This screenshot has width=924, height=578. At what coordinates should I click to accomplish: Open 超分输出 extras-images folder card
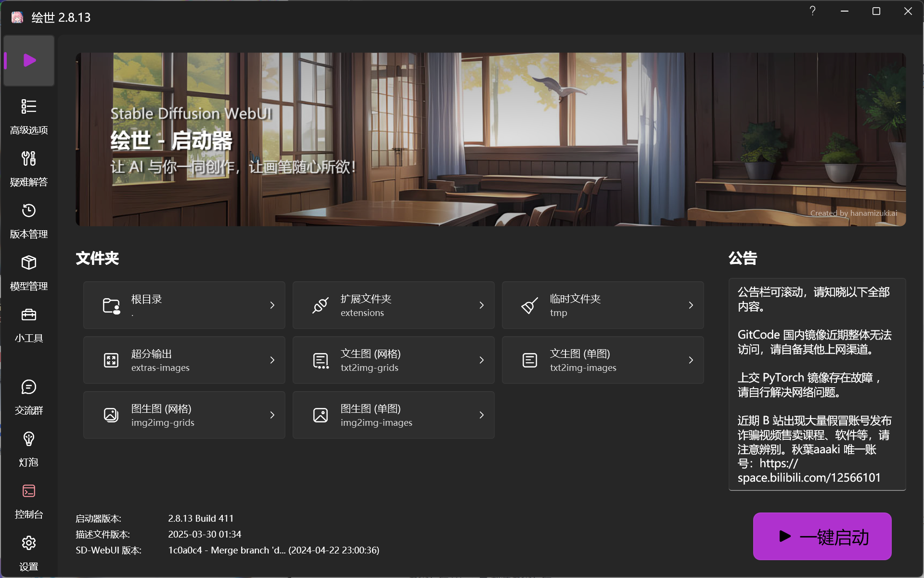tap(184, 360)
